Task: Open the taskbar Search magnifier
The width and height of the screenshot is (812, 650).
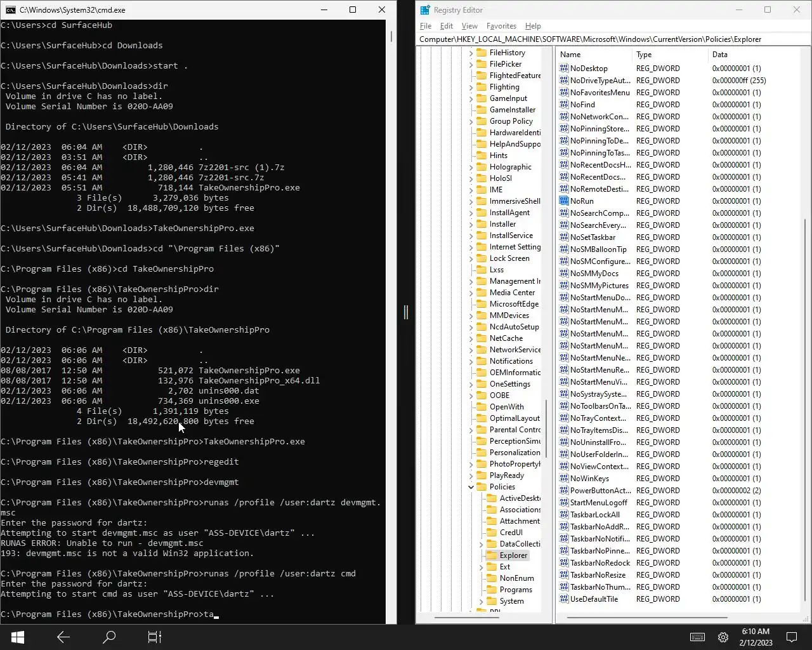Action: pyautogui.click(x=109, y=637)
